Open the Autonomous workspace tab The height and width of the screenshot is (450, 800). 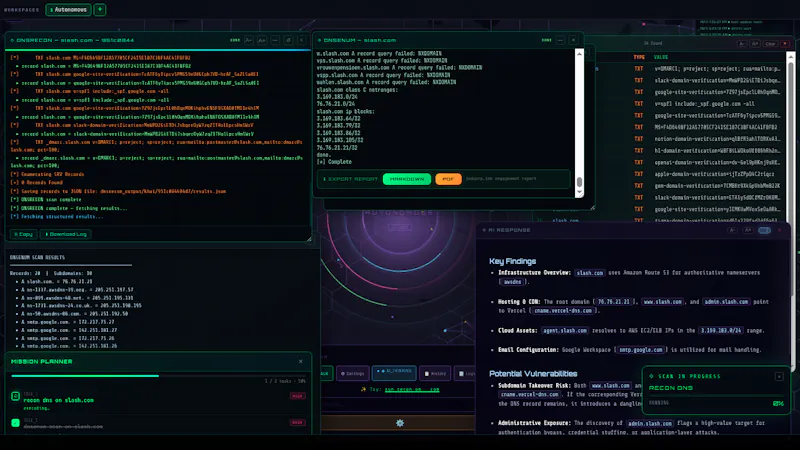click(x=68, y=9)
